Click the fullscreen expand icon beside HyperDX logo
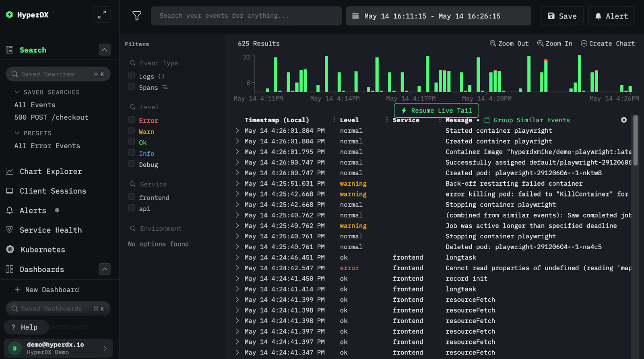644x359 pixels. click(x=102, y=15)
